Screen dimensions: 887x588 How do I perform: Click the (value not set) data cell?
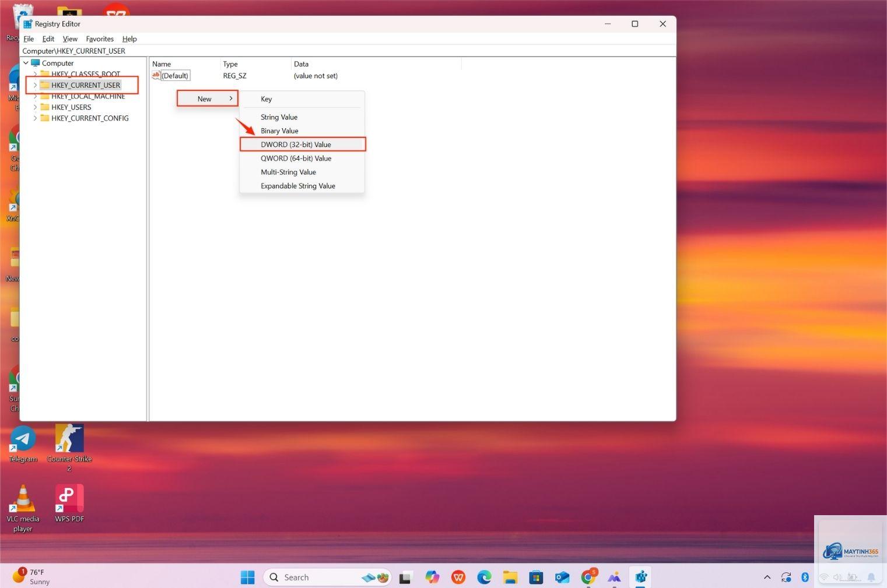315,76
